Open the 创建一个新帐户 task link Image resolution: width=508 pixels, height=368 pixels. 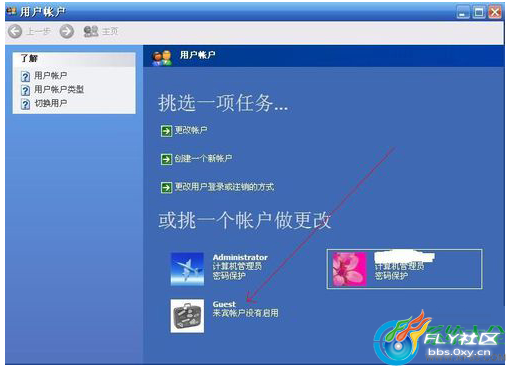pyautogui.click(x=203, y=158)
